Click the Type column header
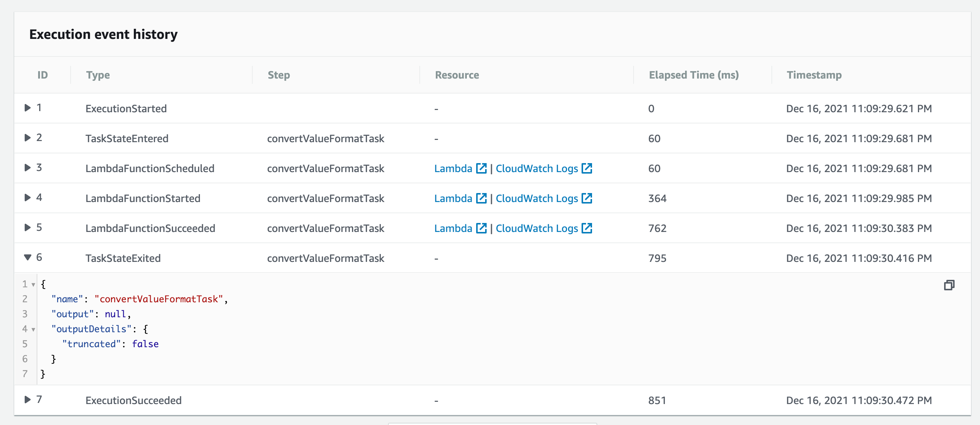Viewport: 980px width, 425px height. pos(98,75)
